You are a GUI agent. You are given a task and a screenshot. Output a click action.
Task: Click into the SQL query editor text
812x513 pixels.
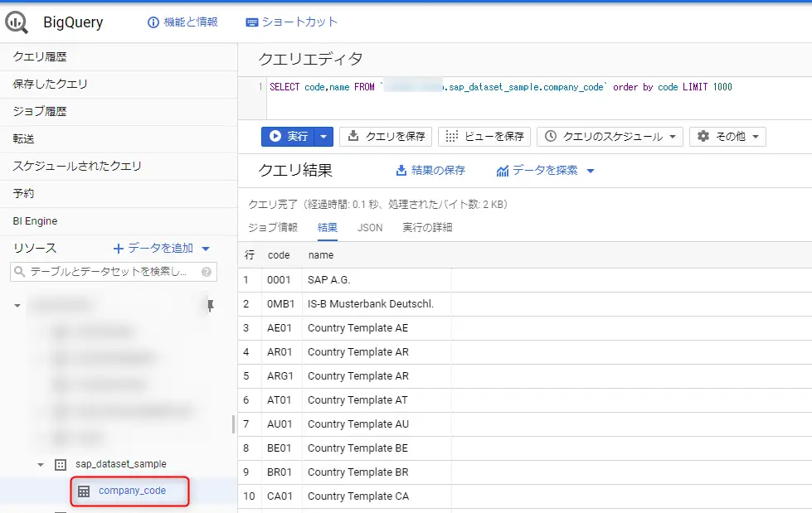(x=501, y=88)
